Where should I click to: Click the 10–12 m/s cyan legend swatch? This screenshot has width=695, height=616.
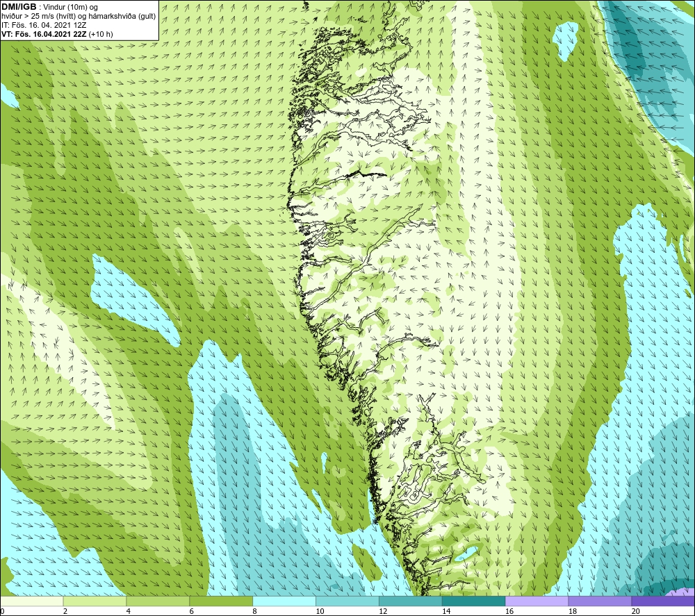pyautogui.click(x=347, y=601)
